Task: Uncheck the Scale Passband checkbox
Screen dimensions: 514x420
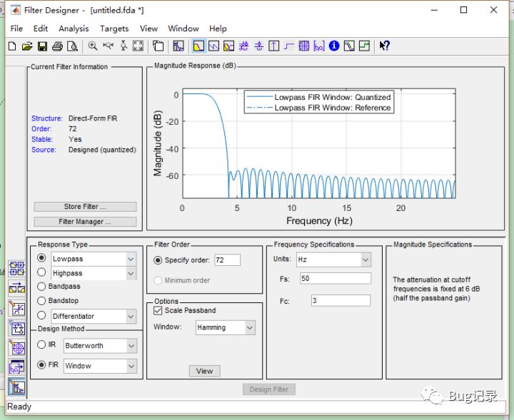Action: pyautogui.click(x=158, y=311)
